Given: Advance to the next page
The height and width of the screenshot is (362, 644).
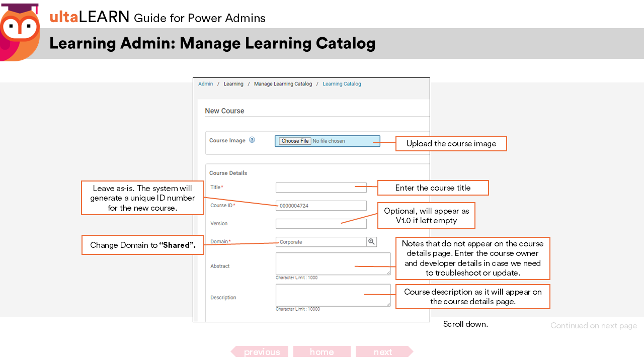Looking at the screenshot, I should 384,351.
